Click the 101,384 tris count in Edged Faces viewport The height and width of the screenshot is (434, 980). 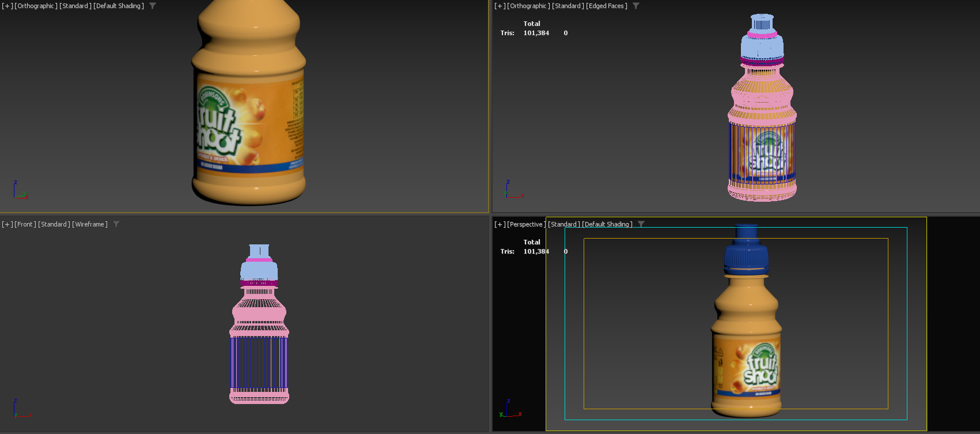click(x=536, y=33)
